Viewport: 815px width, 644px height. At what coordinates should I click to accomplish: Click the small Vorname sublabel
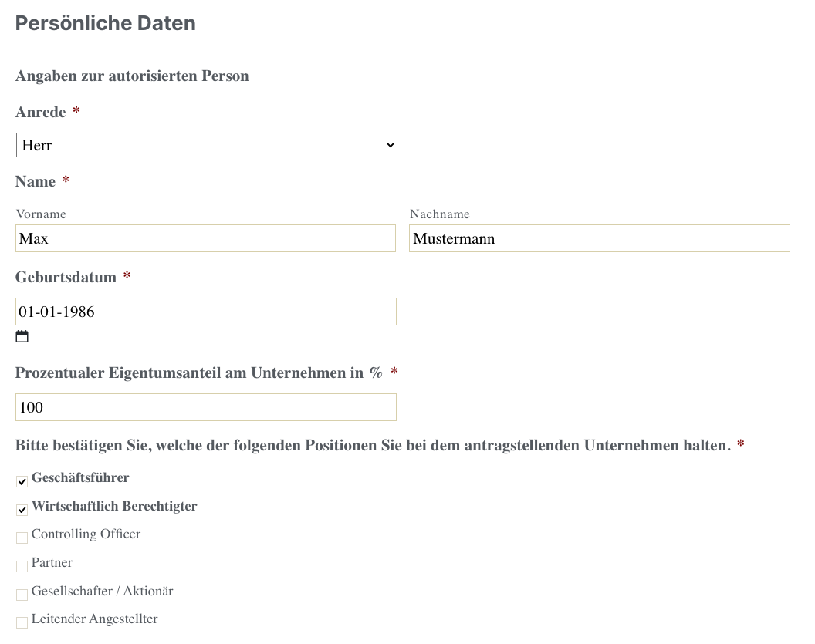click(41, 214)
